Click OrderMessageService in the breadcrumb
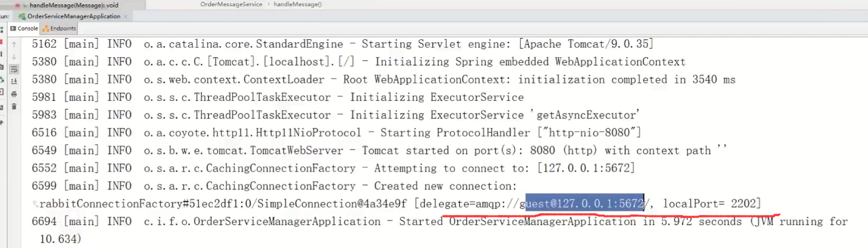 (x=231, y=4)
